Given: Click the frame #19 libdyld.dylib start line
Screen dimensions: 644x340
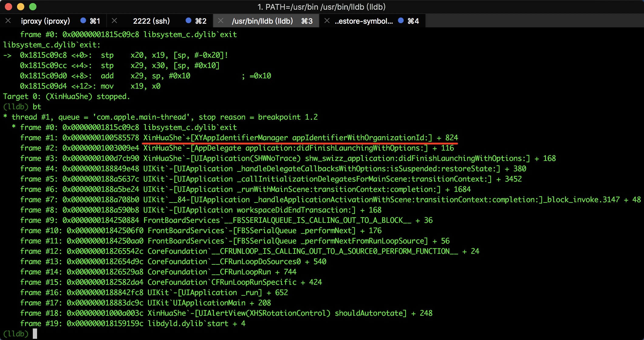Looking at the screenshot, I should click(132, 324).
